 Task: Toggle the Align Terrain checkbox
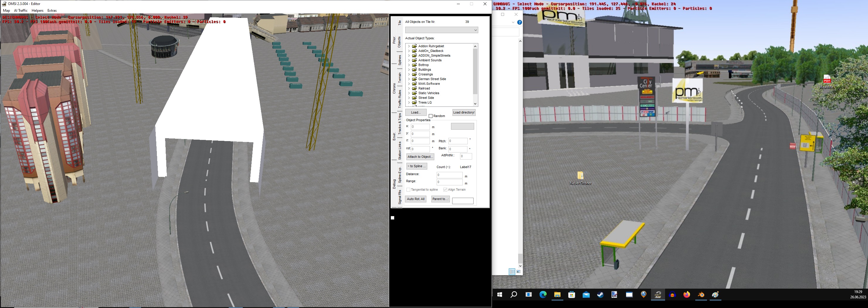pyautogui.click(x=445, y=190)
